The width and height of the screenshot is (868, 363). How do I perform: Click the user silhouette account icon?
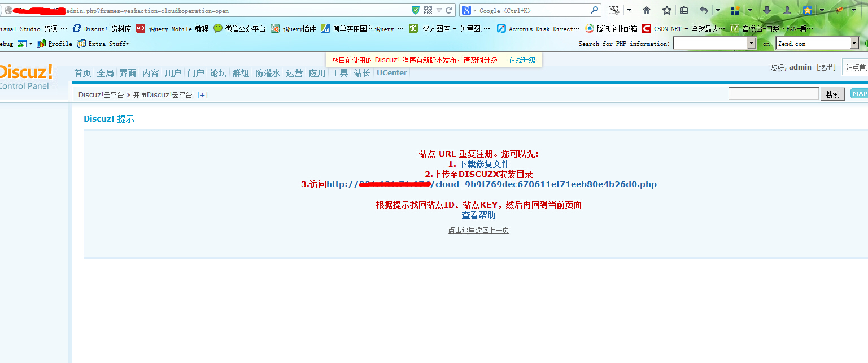787,10
